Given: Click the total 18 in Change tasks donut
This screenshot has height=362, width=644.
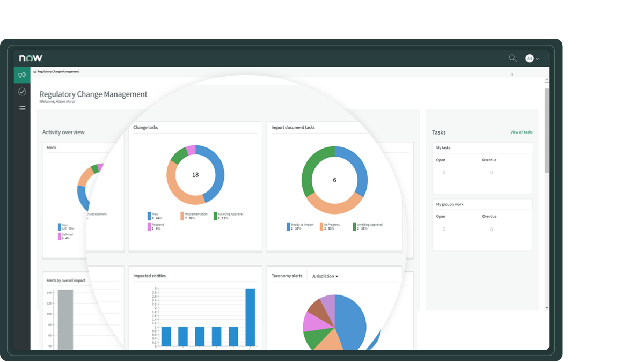Looking at the screenshot, I should [195, 175].
